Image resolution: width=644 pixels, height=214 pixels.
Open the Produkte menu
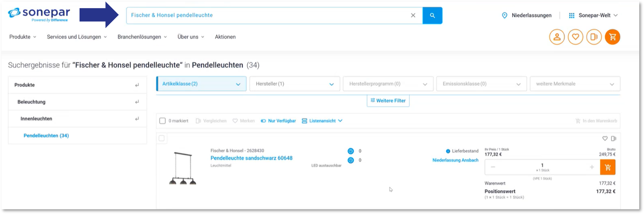(23, 37)
